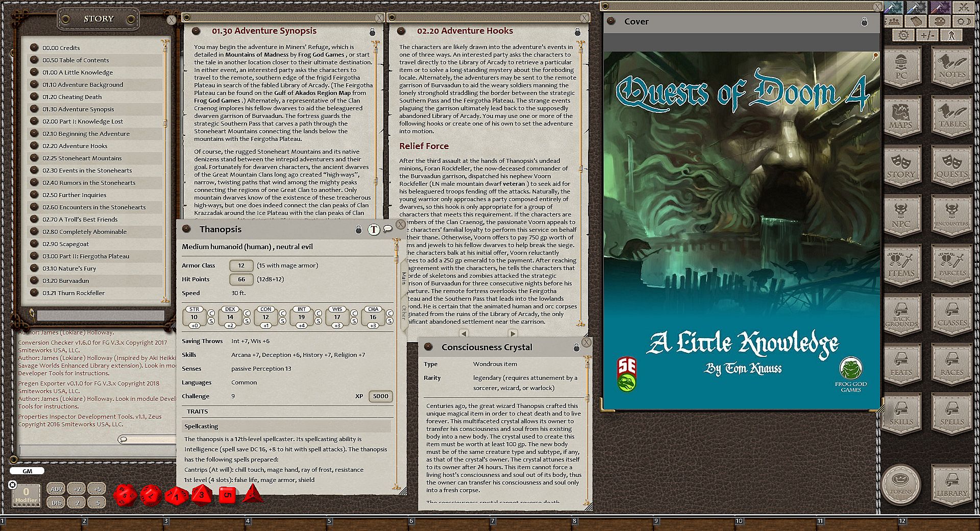
Task: Switch to the Other tab on Thanopsis
Action: 404,312
